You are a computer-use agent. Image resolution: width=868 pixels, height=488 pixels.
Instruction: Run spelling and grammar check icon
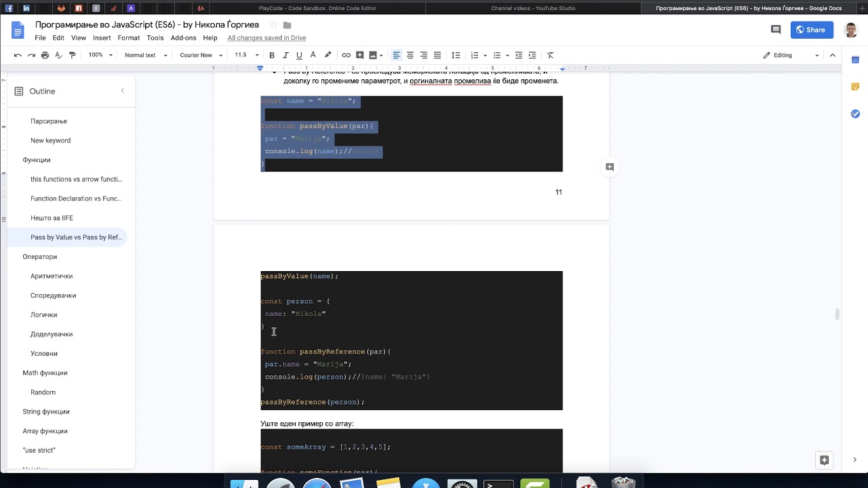click(58, 55)
